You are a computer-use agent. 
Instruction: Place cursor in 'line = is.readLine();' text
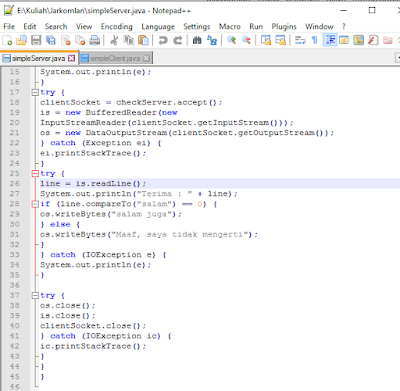click(x=93, y=184)
